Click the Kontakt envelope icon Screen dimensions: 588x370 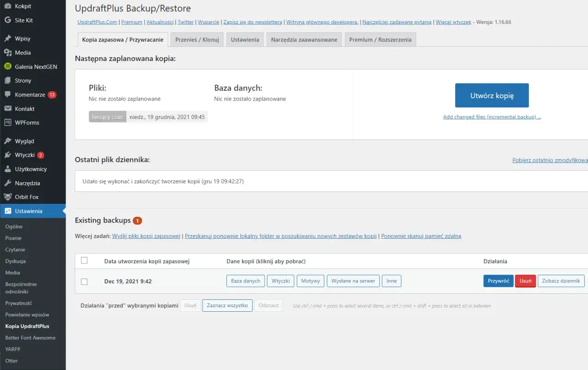[x=7, y=109]
